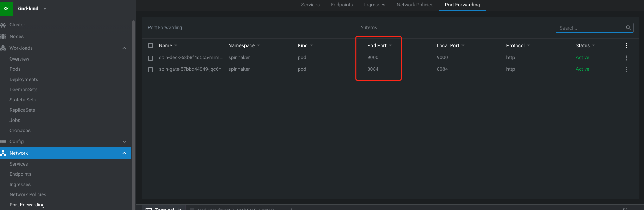Image resolution: width=644 pixels, height=210 pixels.
Task: Open the kind-kind cluster dropdown
Action: pos(45,9)
